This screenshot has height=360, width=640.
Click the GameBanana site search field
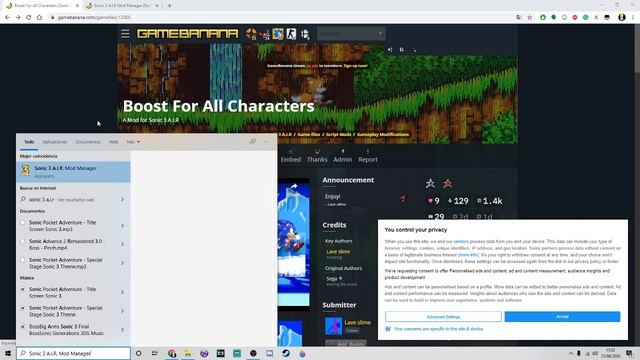tap(351, 33)
